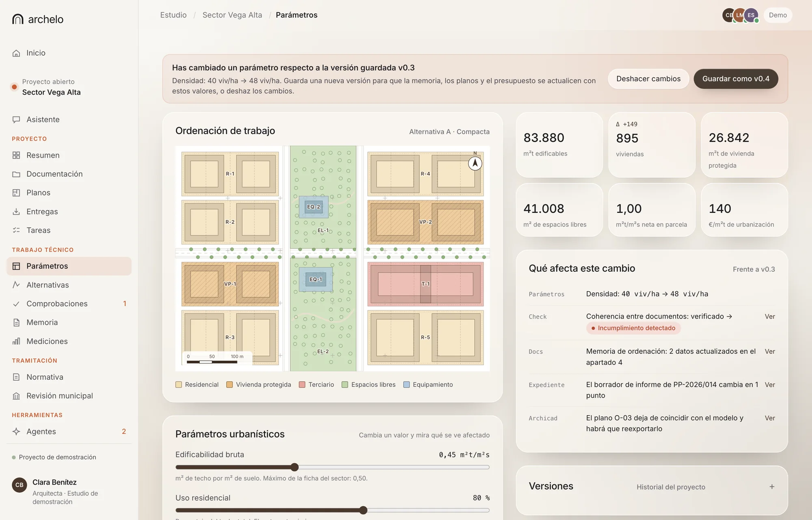Click the Incumplimiento detectado badge

[633, 328]
